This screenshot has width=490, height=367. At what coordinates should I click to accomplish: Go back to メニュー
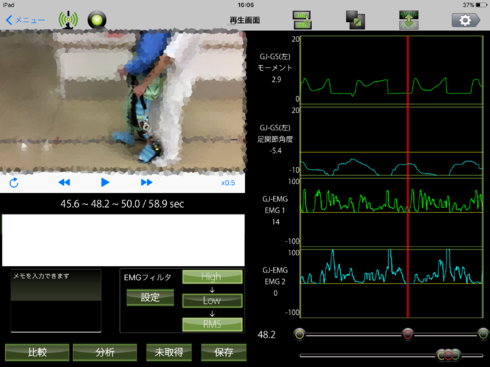25,20
